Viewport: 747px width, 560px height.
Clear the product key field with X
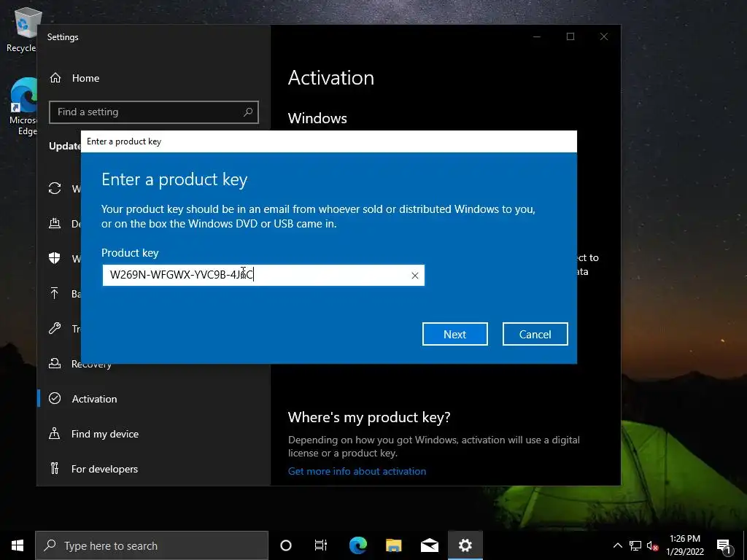pyautogui.click(x=415, y=275)
